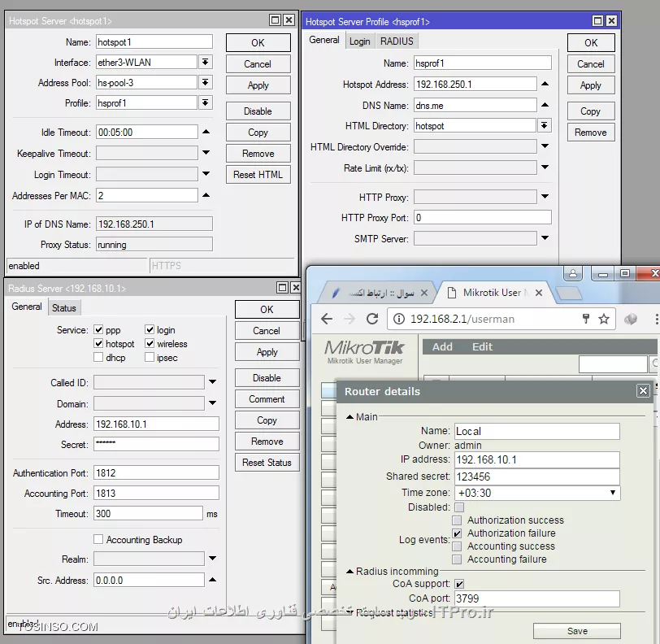660x644 pixels.
Task: Click Disable in Hotspot Server window
Action: point(258,111)
